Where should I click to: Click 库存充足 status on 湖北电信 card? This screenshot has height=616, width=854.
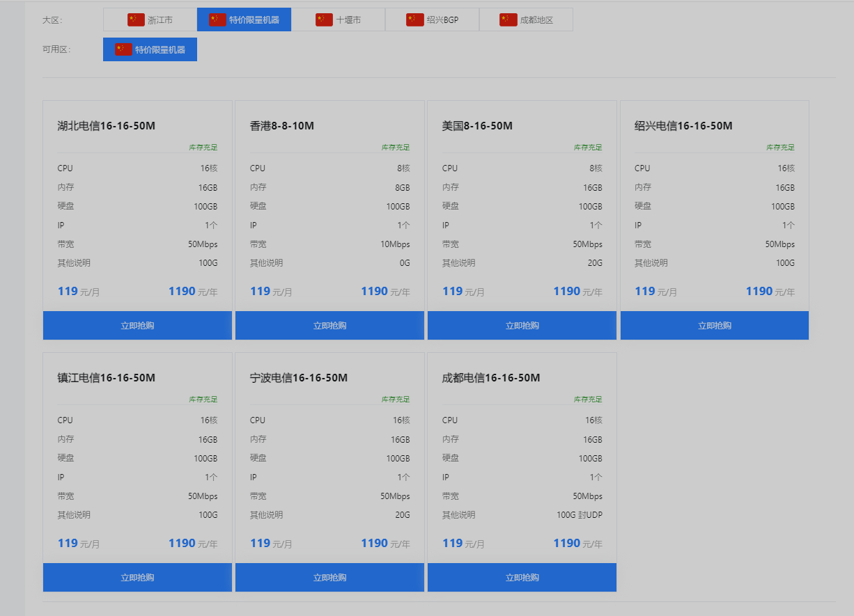pos(203,148)
